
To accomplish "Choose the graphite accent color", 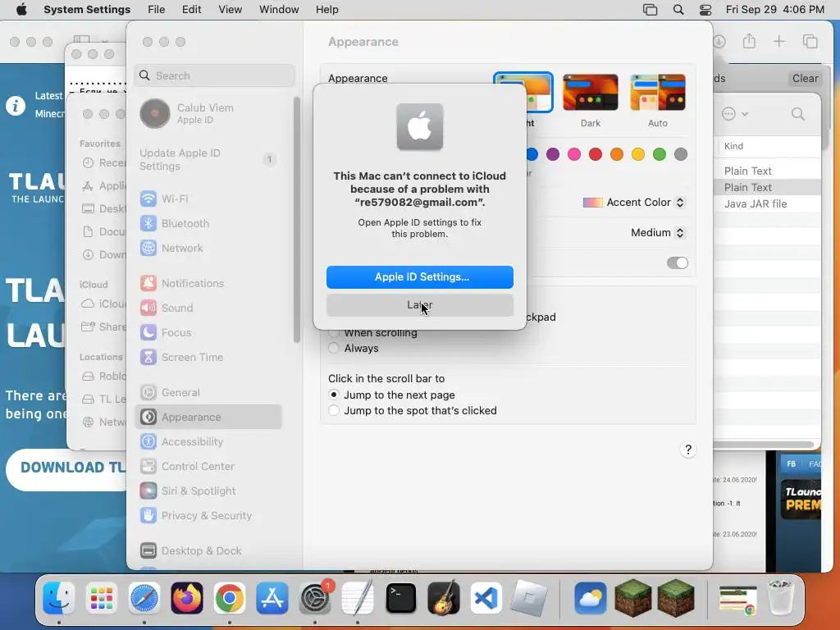I will pyautogui.click(x=681, y=154).
